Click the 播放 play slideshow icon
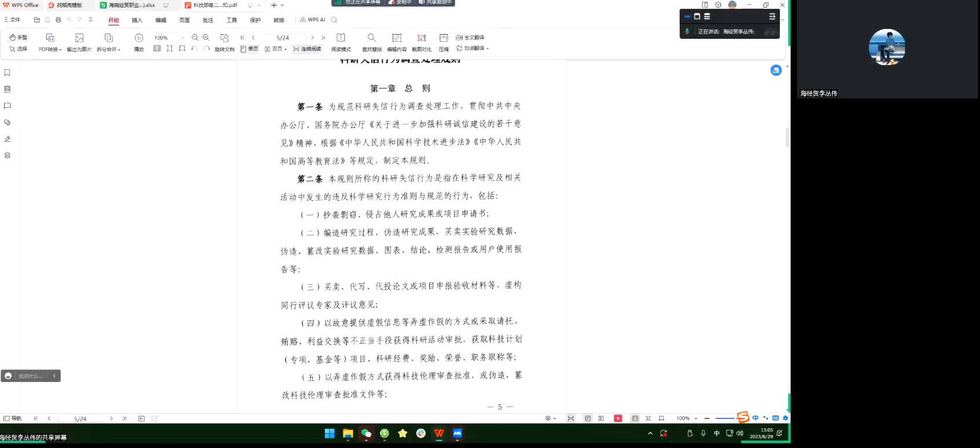The width and height of the screenshot is (980, 448). click(x=139, y=38)
